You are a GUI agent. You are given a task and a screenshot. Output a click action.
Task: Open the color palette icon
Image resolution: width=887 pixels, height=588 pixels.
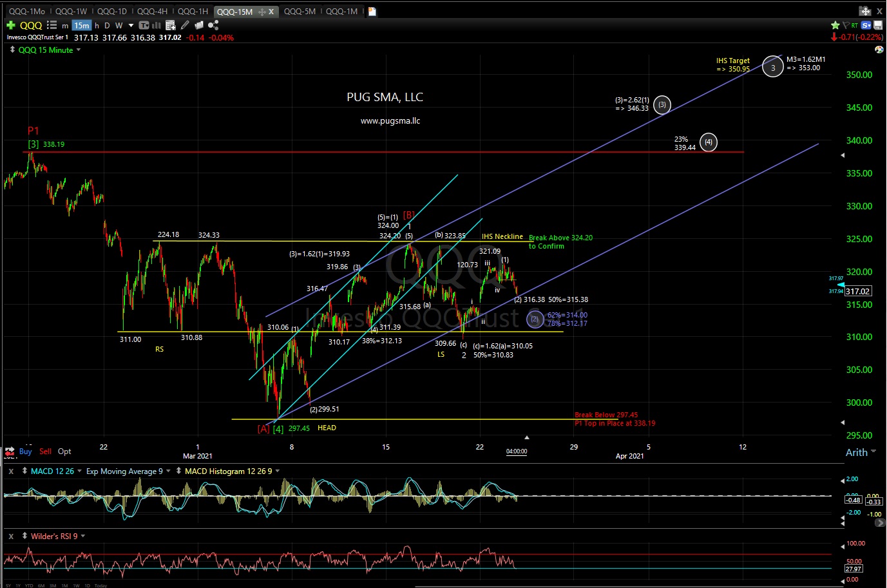[879, 50]
